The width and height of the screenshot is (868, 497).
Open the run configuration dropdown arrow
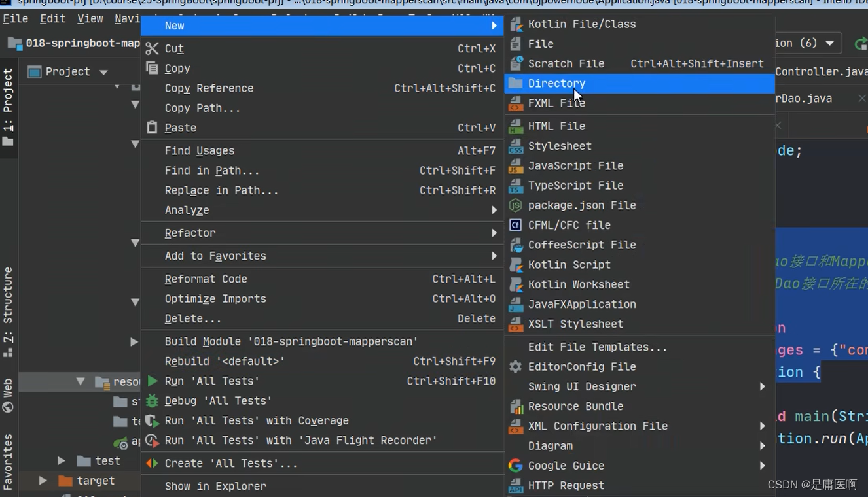tap(830, 43)
